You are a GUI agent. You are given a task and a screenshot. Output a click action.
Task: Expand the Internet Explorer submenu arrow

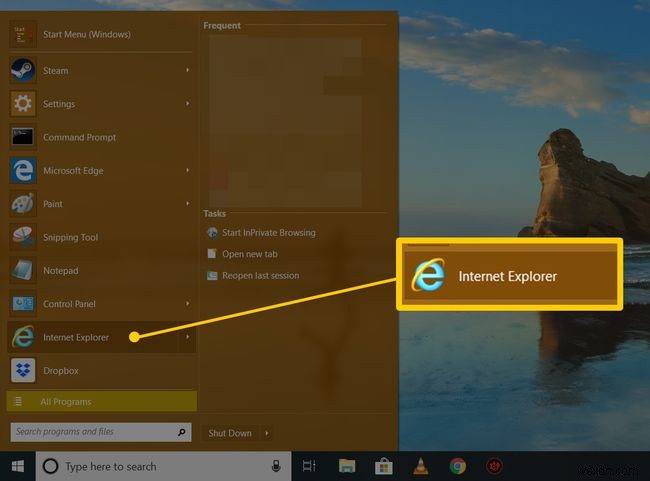[188, 337]
